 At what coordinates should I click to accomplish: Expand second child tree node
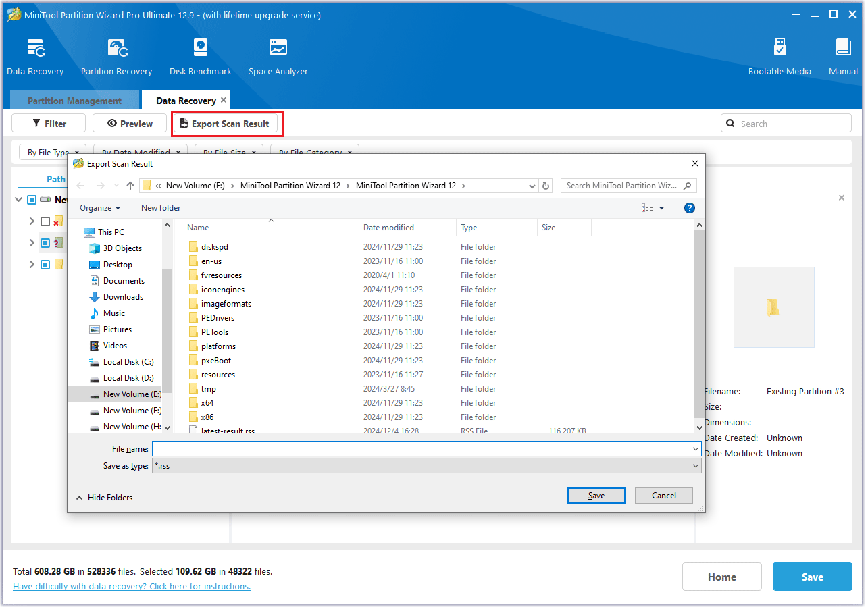(31, 243)
